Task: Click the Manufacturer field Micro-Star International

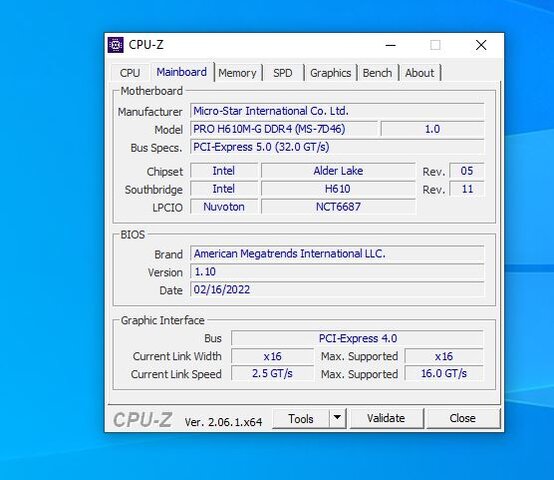Action: [x=337, y=111]
